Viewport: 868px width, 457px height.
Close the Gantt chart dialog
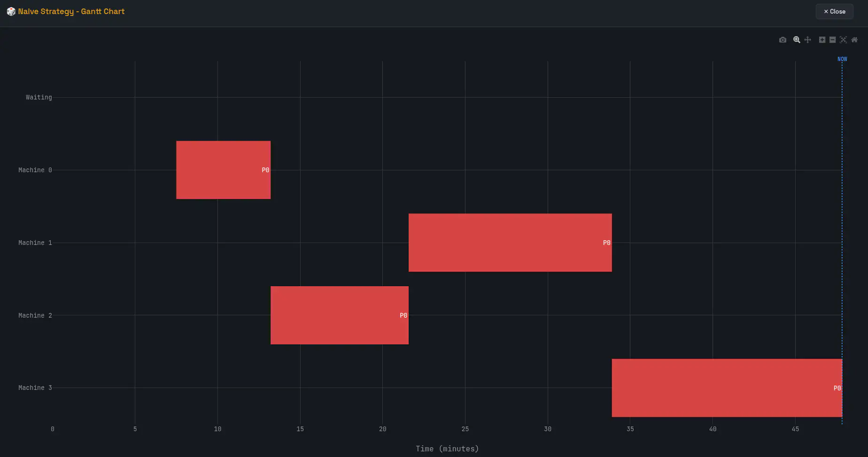834,11
